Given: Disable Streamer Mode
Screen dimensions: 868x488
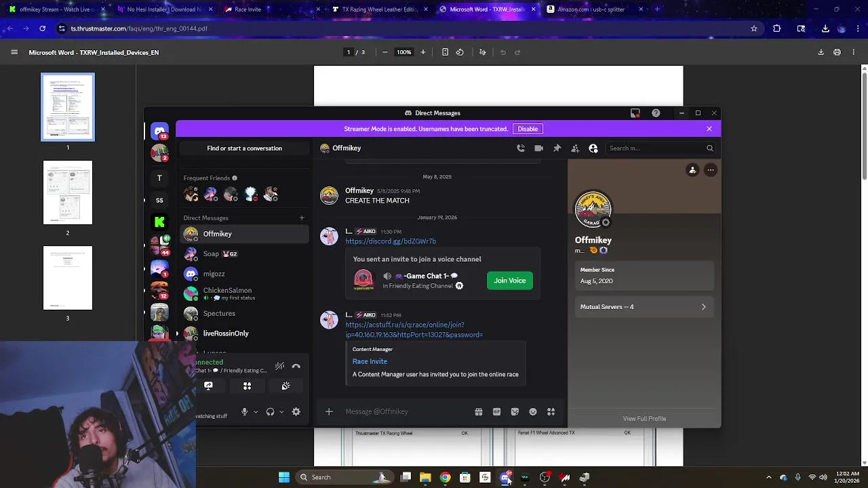Looking at the screenshot, I should click(528, 129).
